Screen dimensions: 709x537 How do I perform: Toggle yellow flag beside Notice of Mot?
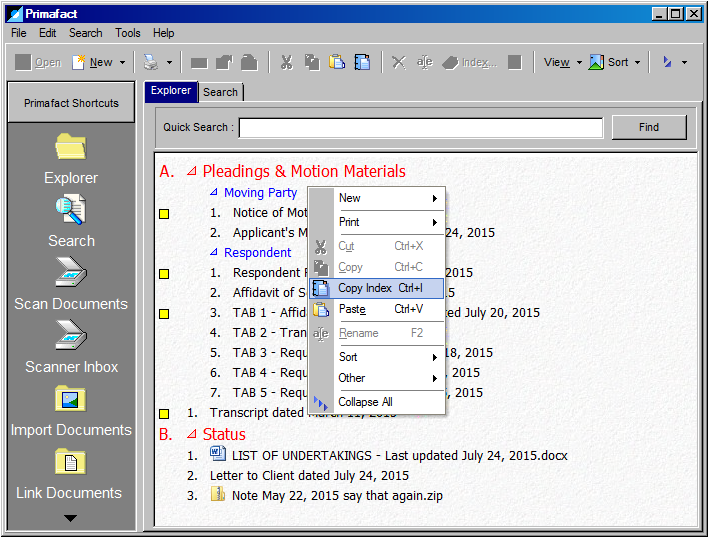164,214
